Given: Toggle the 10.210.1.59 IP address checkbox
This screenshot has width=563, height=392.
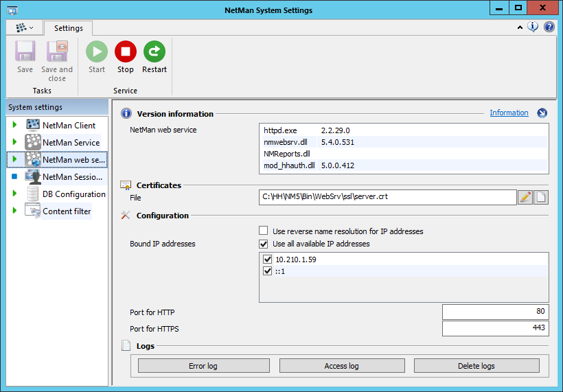Looking at the screenshot, I should pos(268,260).
